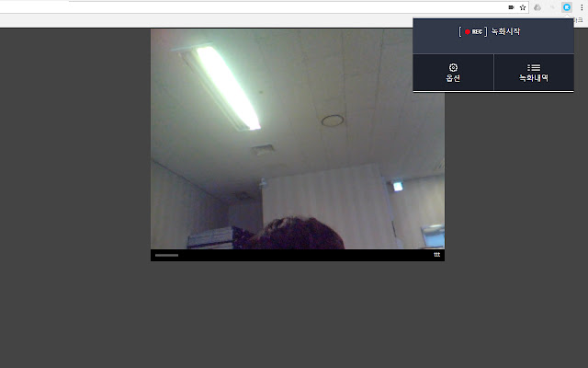Select the 옵션 text label
The height and width of the screenshot is (368, 588).
click(x=453, y=78)
